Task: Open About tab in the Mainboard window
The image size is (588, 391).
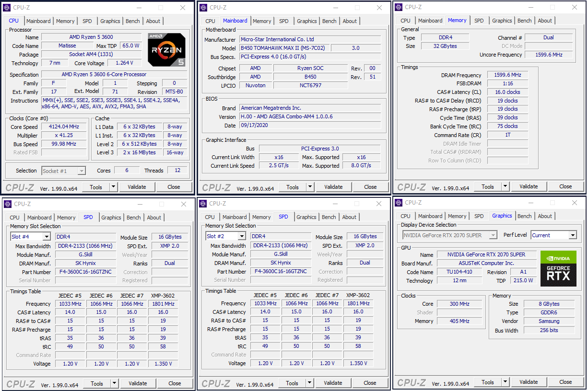Action: [x=350, y=21]
